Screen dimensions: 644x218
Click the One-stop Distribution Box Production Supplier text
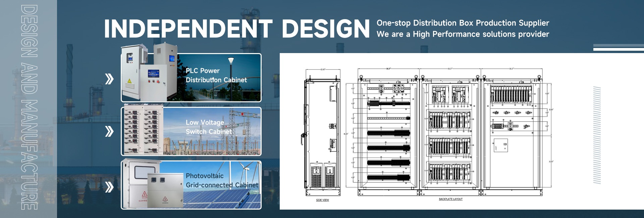tap(463, 23)
